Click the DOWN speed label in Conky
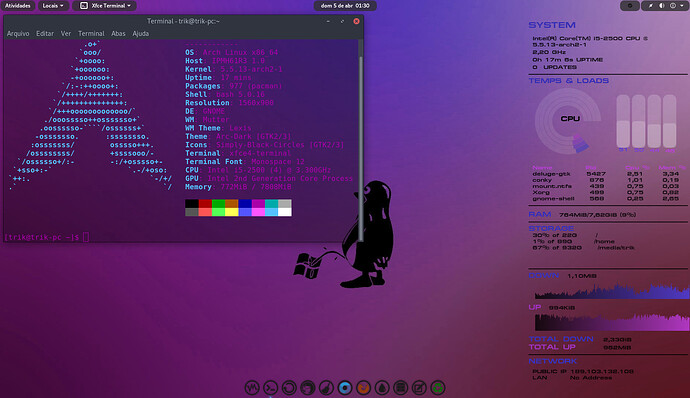This screenshot has width=690, height=398. pos(543,276)
